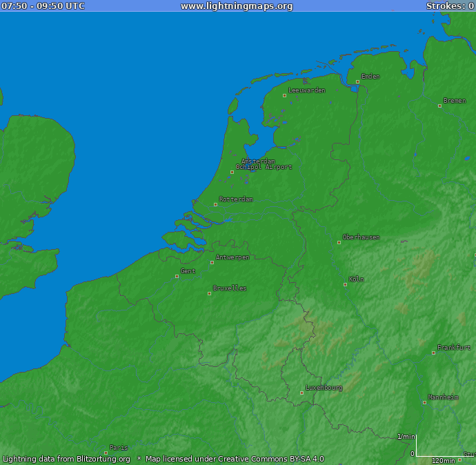Select the Frankfurt city marker

434,353
